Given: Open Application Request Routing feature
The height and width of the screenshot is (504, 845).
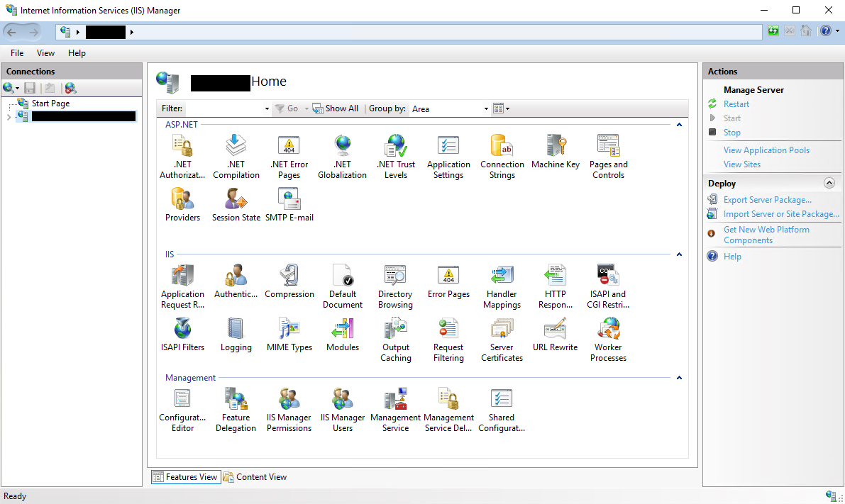Looking at the screenshot, I should [x=182, y=286].
